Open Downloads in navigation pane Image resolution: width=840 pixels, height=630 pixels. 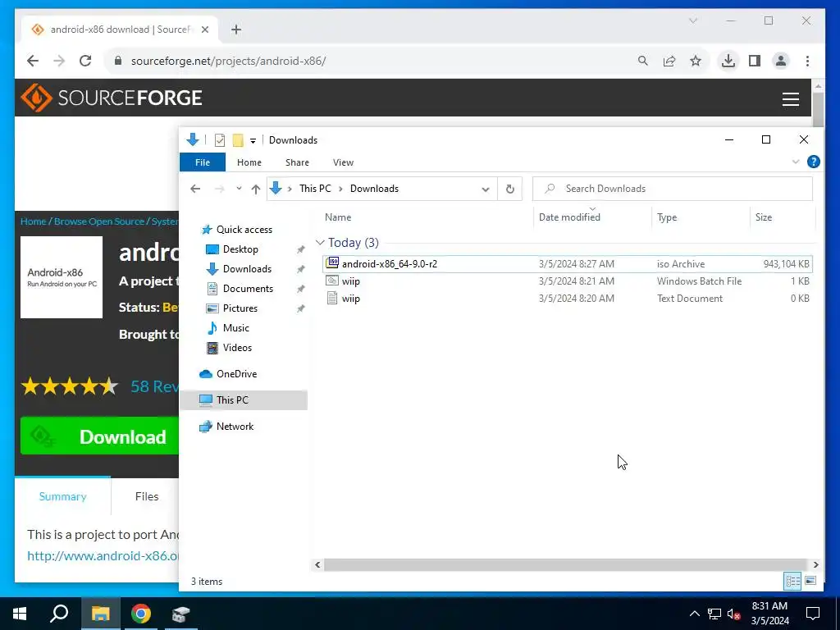247,269
